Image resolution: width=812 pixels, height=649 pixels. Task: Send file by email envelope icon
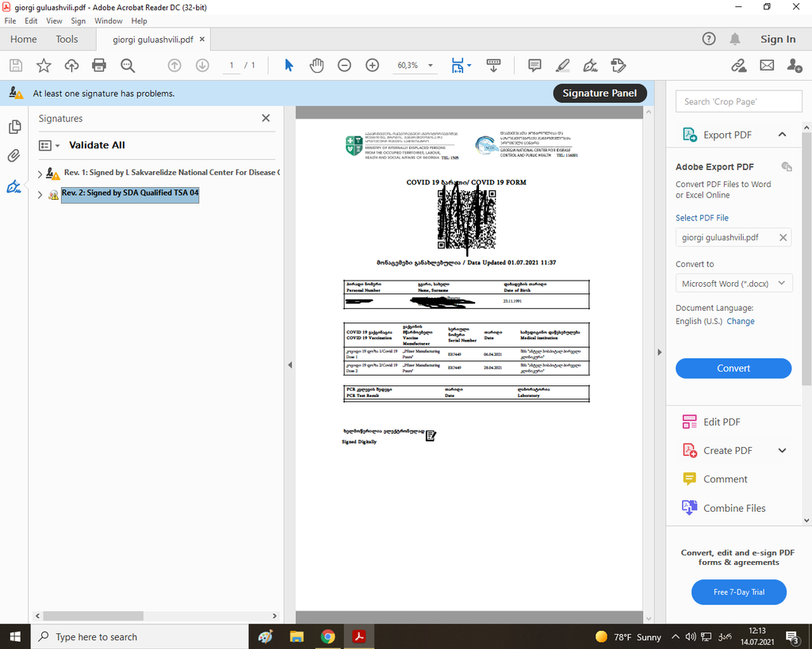coord(767,65)
